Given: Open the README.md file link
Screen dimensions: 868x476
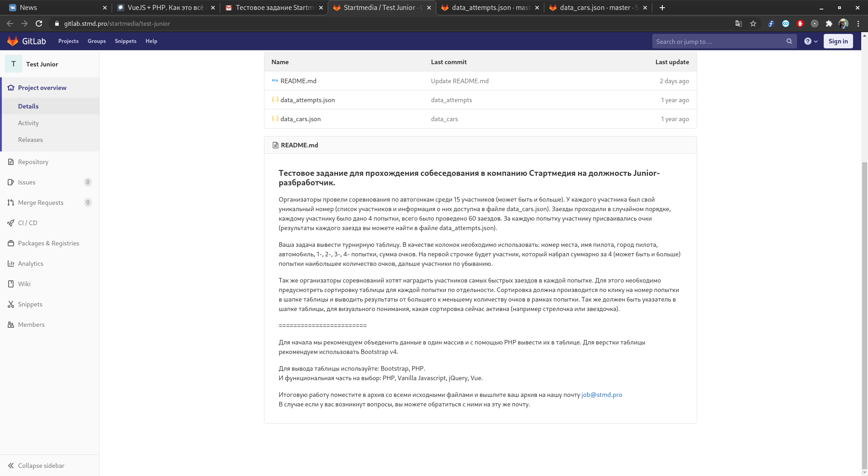Looking at the screenshot, I should (298, 81).
